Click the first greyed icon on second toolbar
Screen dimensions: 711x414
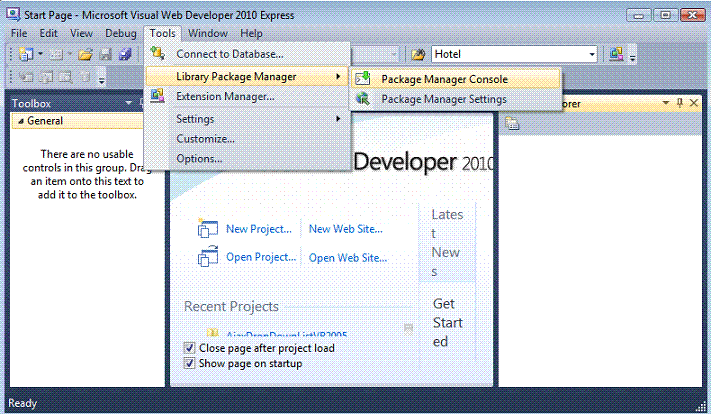(x=26, y=77)
